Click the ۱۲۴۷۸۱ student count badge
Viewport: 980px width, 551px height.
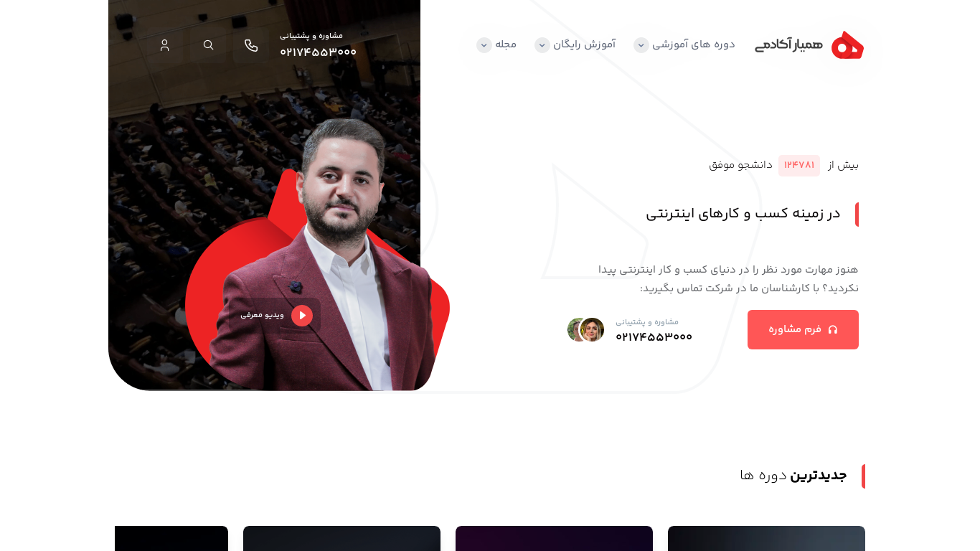click(799, 165)
